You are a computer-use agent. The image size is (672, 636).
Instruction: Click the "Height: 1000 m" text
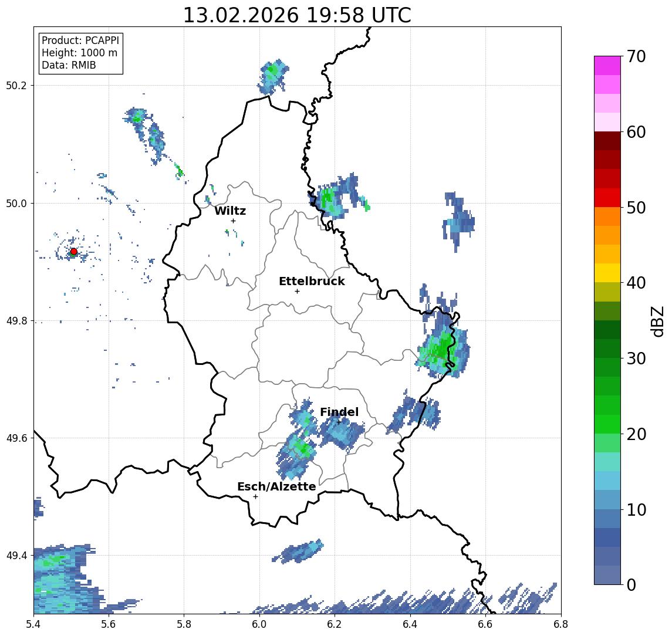(x=79, y=53)
